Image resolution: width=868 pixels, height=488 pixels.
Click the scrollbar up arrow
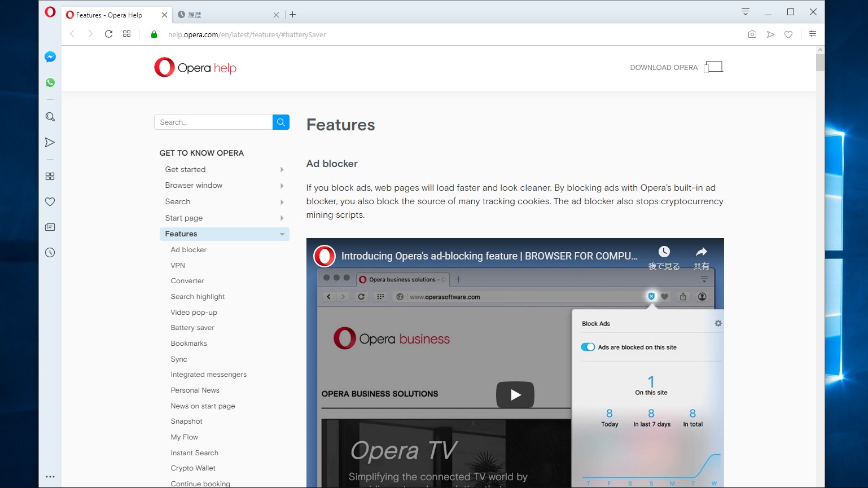click(820, 50)
